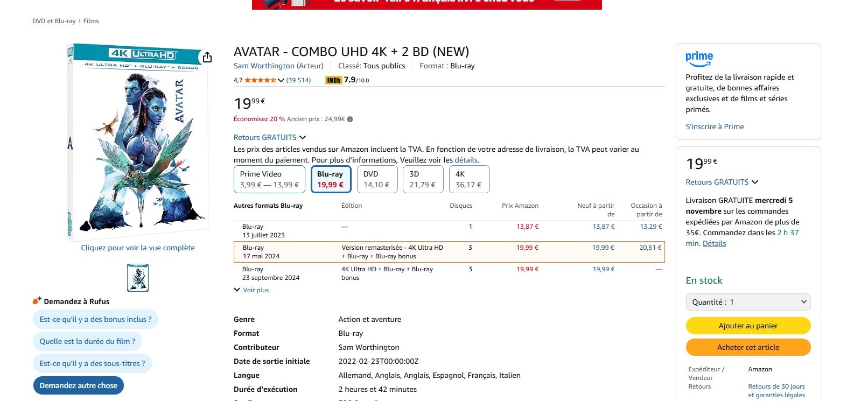Viewport: 868px width, 401px height.
Task: Open rating breakdown chevron next to stars
Action: (x=281, y=80)
